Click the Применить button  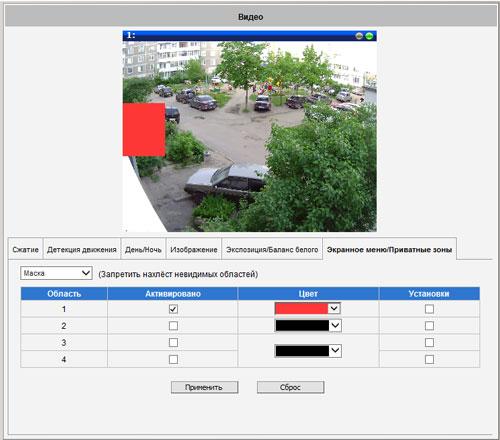pos(204,387)
